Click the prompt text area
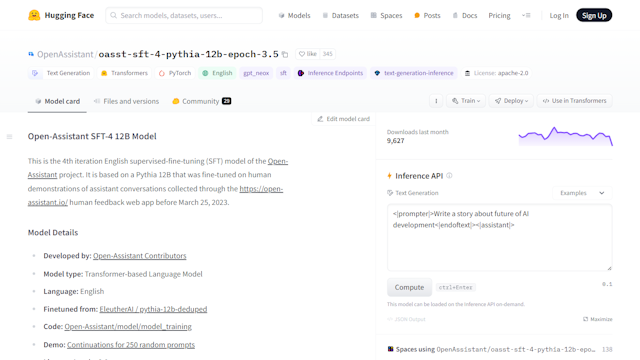The image size is (640, 360). point(500,238)
